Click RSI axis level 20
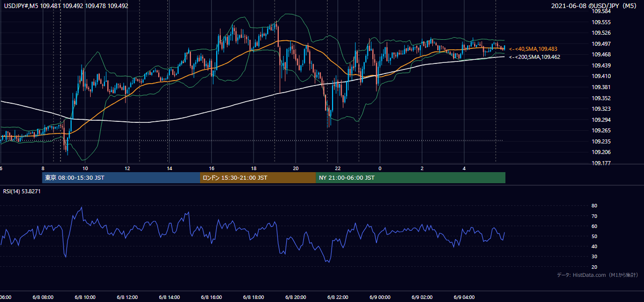The width and height of the screenshot is (644, 302). point(594,267)
